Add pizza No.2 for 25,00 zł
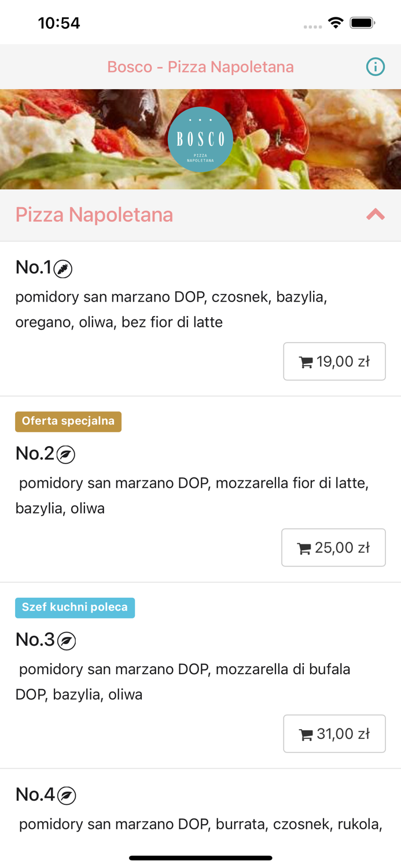This screenshot has width=401, height=868. [333, 547]
